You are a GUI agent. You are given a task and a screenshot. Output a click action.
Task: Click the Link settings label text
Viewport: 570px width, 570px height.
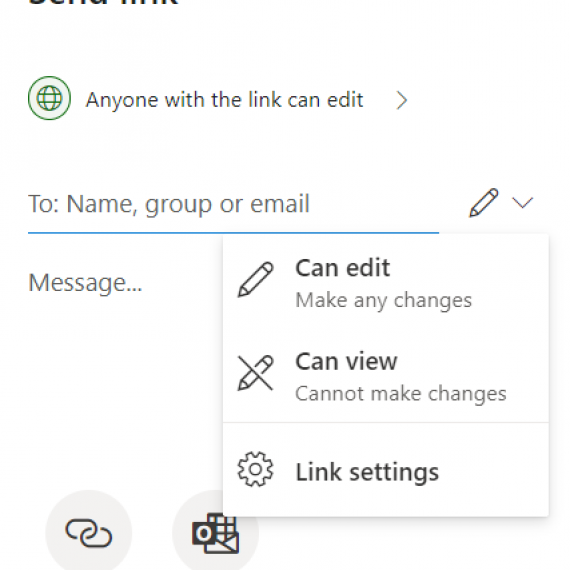(367, 473)
